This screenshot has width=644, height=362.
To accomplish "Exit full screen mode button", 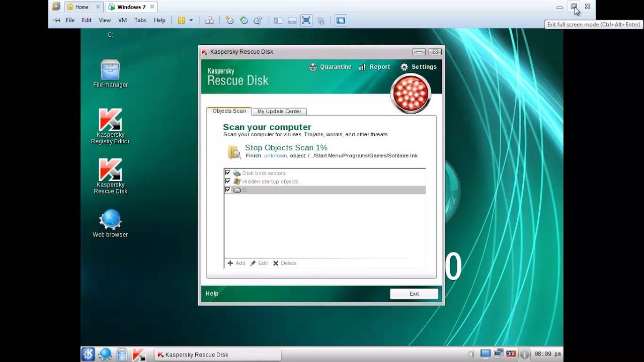I will [574, 7].
